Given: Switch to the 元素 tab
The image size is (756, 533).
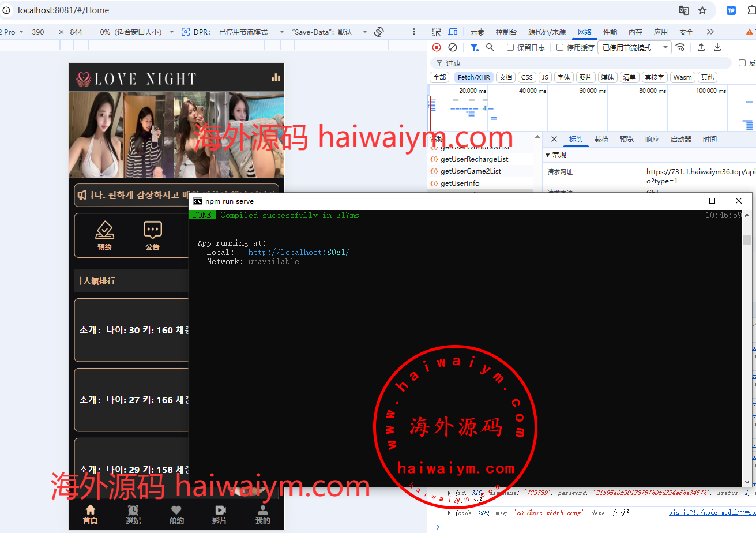Looking at the screenshot, I should tap(477, 32).
